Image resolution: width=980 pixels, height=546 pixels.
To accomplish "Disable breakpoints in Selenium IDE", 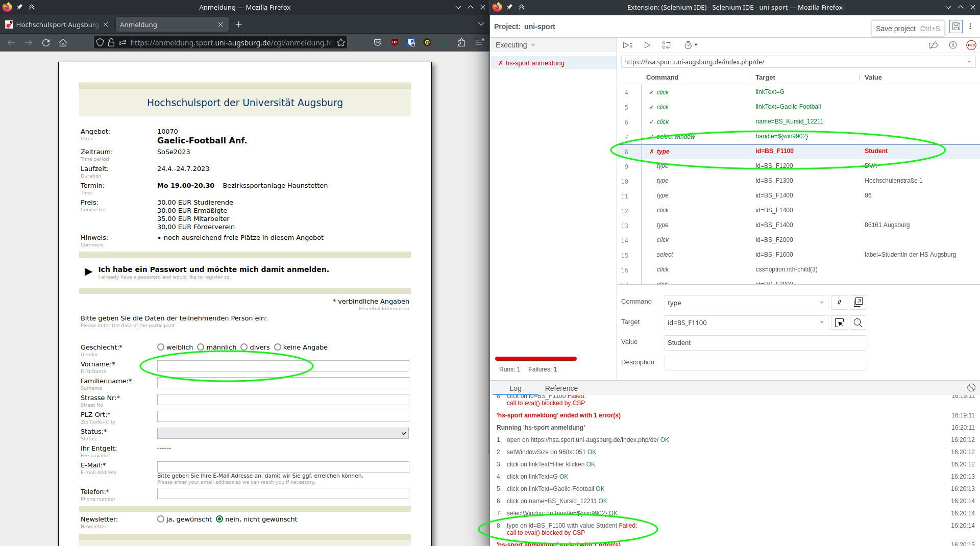I will tap(934, 45).
